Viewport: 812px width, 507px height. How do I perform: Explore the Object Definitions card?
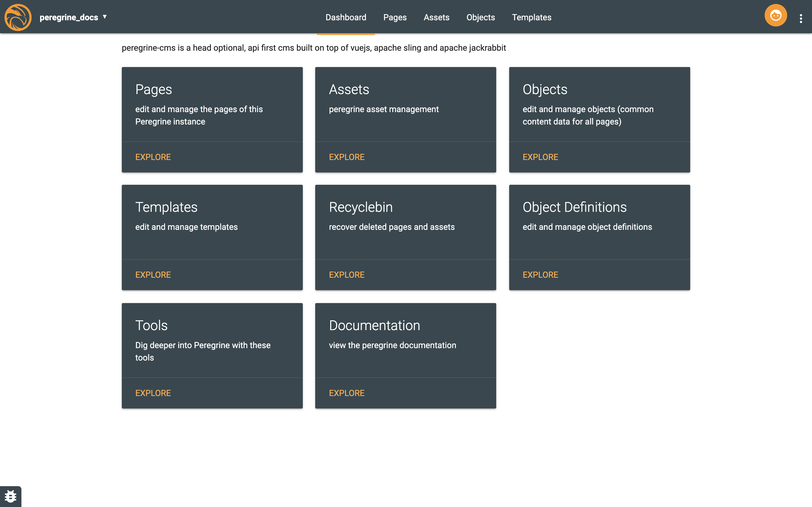[x=540, y=275]
